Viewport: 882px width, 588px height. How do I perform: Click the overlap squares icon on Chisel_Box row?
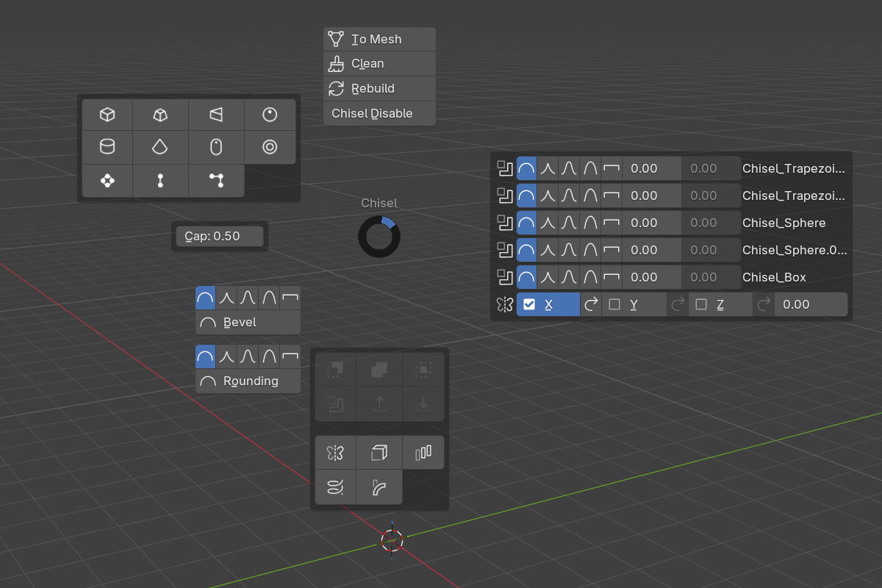click(504, 277)
